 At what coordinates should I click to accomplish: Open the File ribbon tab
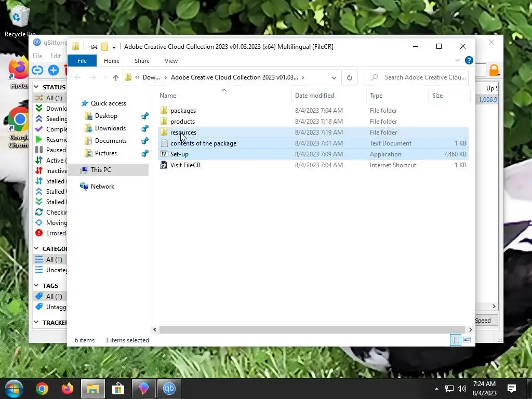click(x=82, y=61)
